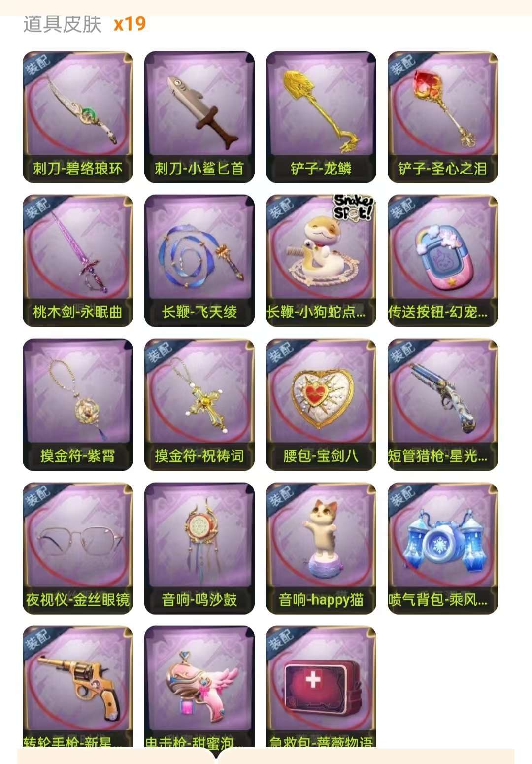Viewport: 532px width, 764px height.
Task: Open the 长鞭-飞天绫 whip skin
Action: (199, 261)
